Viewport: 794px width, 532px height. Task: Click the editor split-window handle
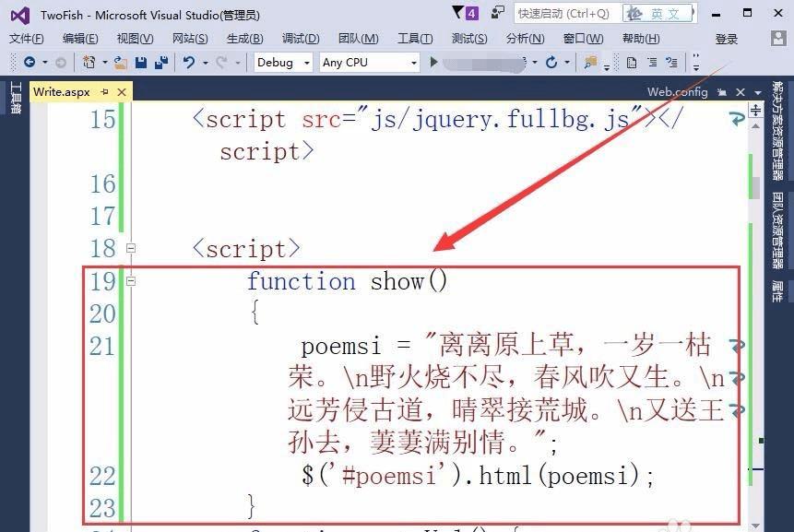pos(755,110)
